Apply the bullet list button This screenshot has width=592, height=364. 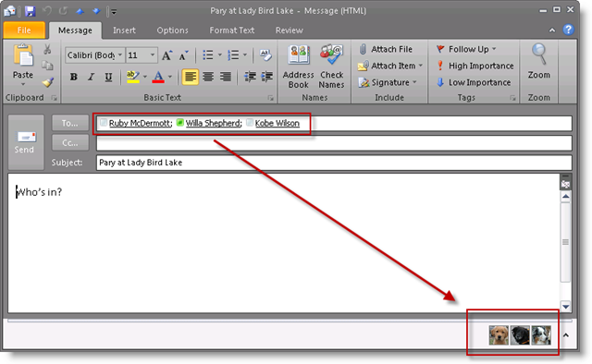208,55
